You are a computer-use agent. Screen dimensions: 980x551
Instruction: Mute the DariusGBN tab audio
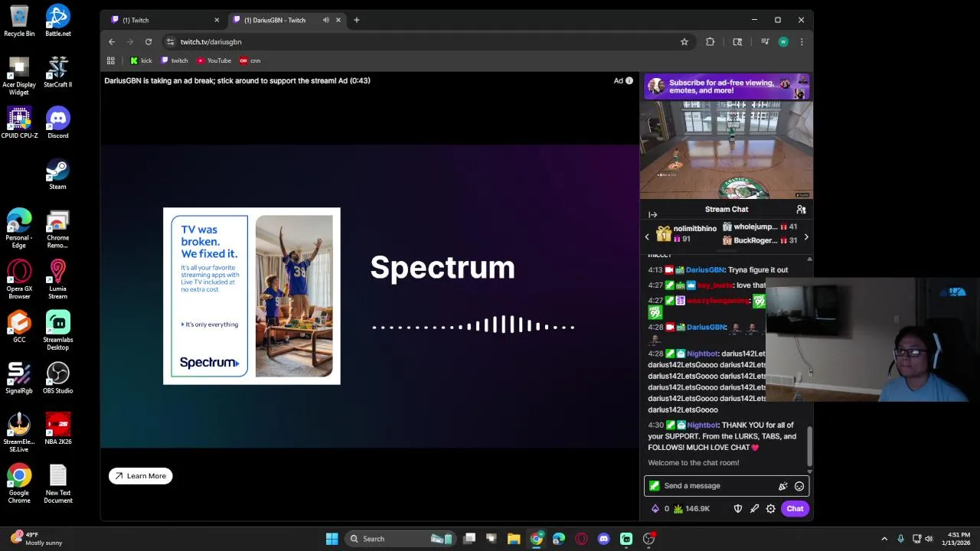pos(326,20)
